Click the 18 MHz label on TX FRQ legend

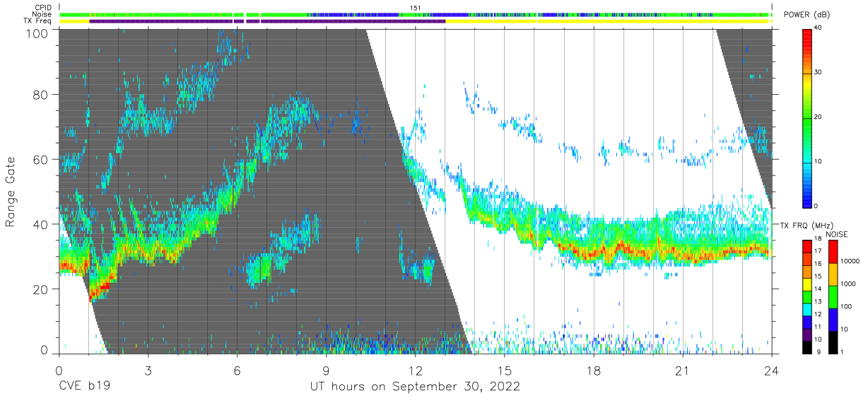(819, 239)
